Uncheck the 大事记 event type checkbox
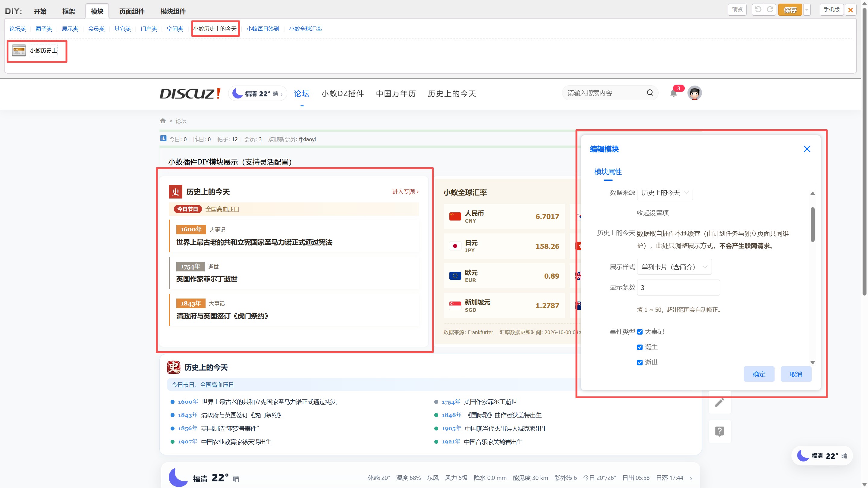This screenshot has height=488, width=868. [x=640, y=332]
